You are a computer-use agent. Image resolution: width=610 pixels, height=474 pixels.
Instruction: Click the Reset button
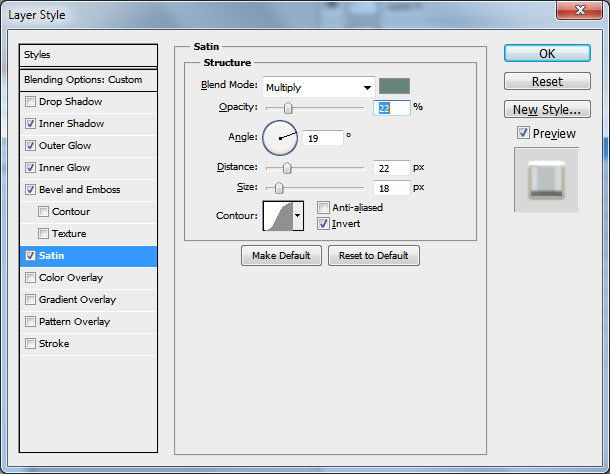(x=547, y=81)
